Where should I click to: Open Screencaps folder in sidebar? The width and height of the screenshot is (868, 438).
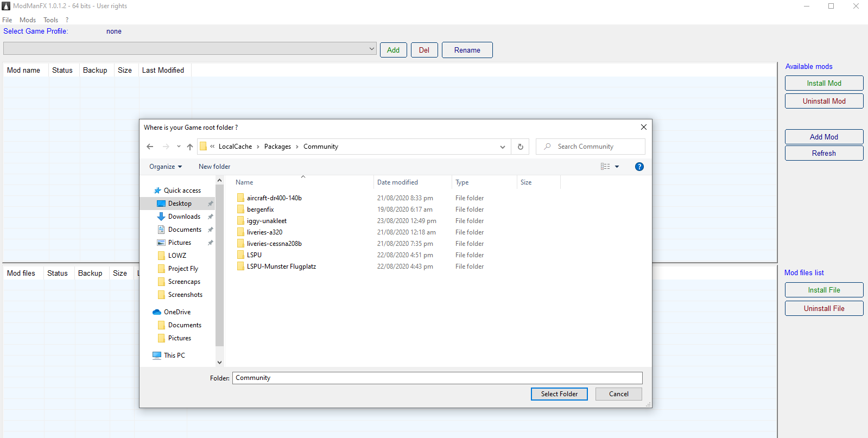coord(184,282)
